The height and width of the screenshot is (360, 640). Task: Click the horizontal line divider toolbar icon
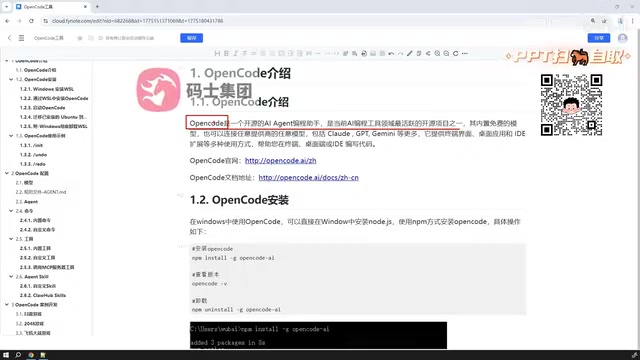pos(318,53)
